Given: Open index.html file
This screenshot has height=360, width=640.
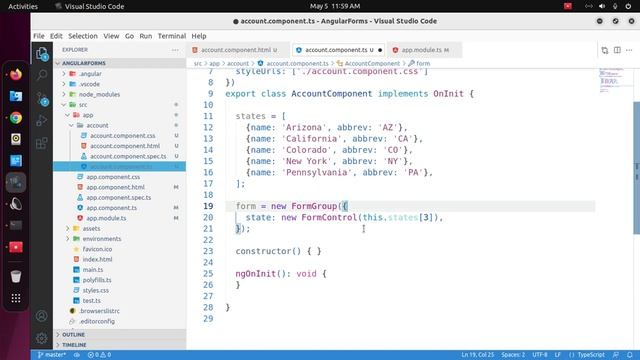Looking at the screenshot, I should [97, 259].
